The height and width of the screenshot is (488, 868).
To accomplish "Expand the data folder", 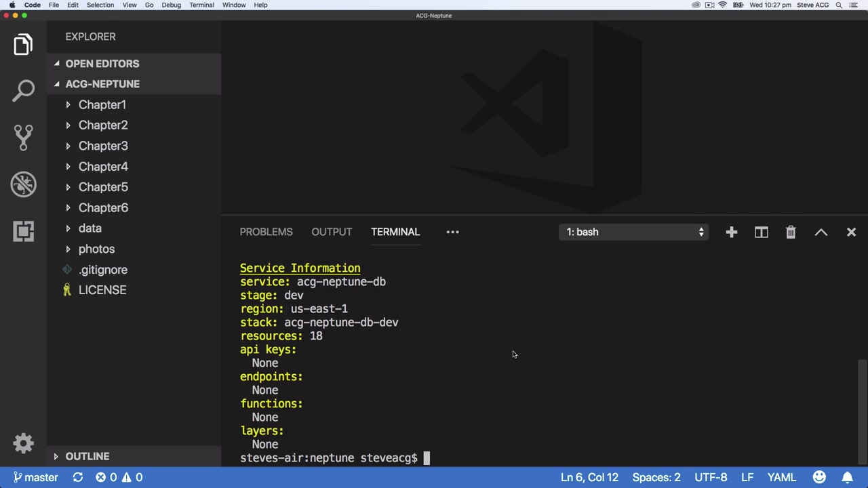I will click(x=90, y=228).
